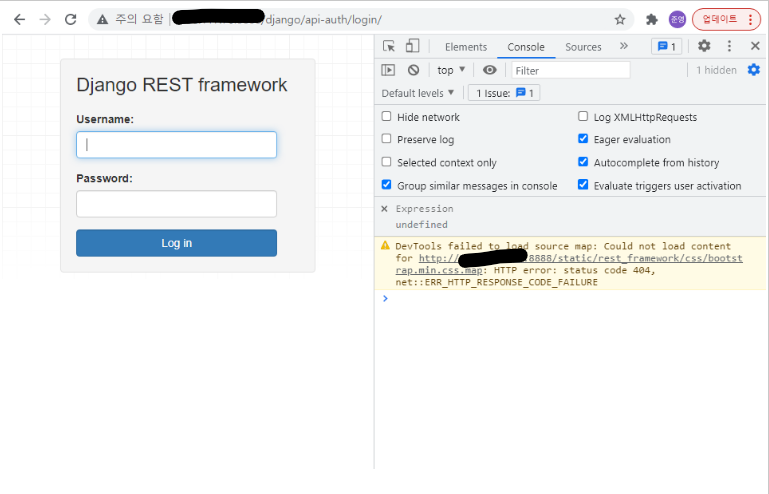Show more DevTools tabs with double chevron
The height and width of the screenshot is (494, 769).
(x=623, y=46)
